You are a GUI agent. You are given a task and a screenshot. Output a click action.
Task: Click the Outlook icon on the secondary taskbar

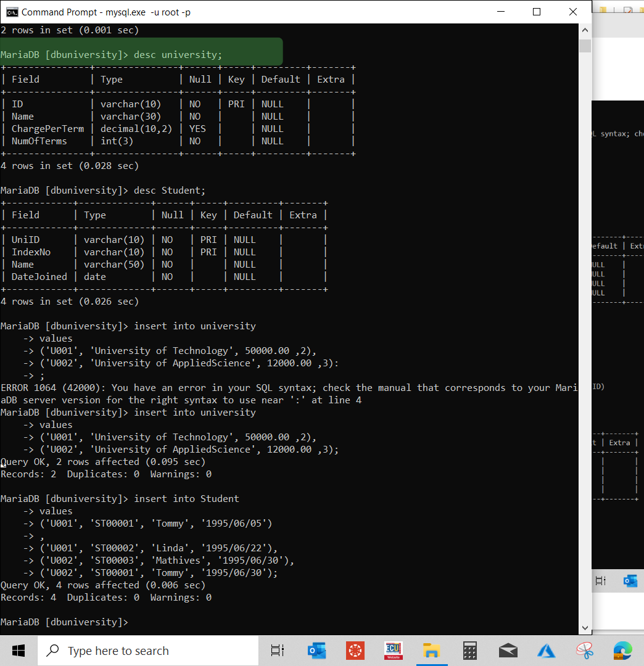630,580
